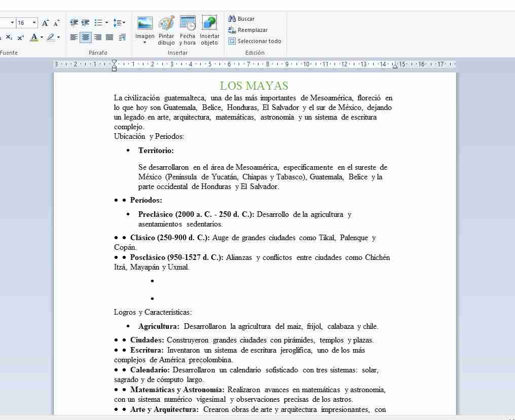Image resolution: width=515 pixels, height=420 pixels.
Task: Expand the Imagen dropdown arrow
Action: (x=145, y=43)
